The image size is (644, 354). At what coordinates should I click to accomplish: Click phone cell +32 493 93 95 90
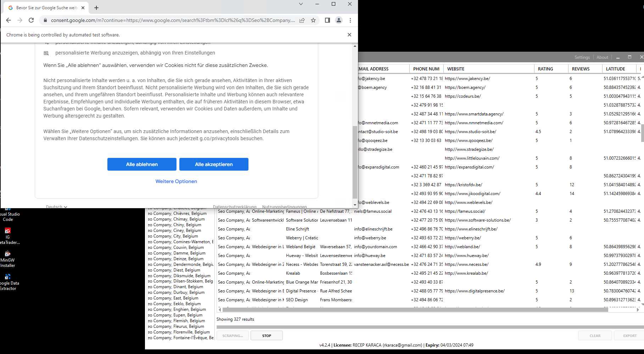click(427, 194)
